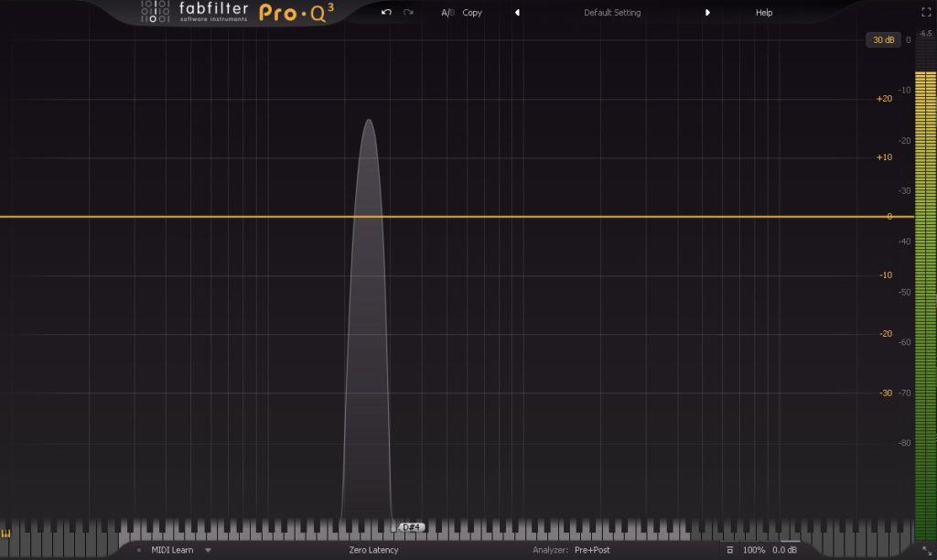Enter full screen mode via corner icon
This screenshot has height=560, width=937.
click(926, 13)
